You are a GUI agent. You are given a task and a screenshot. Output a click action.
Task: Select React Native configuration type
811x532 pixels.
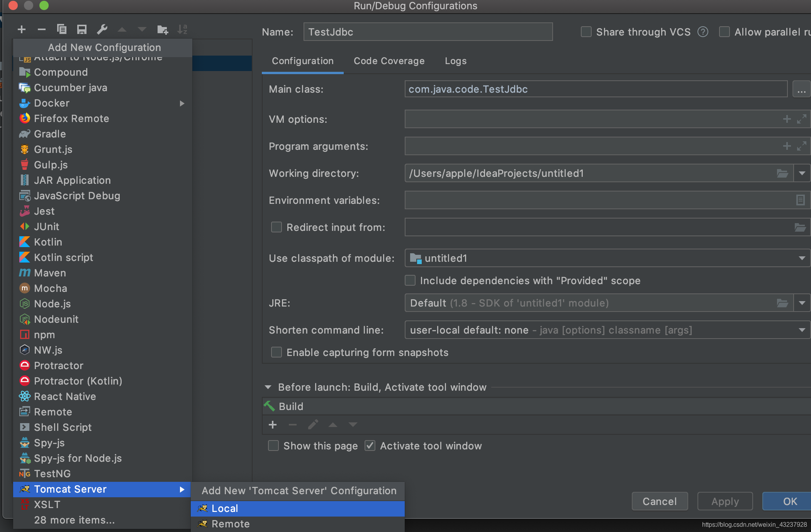click(102, 396)
